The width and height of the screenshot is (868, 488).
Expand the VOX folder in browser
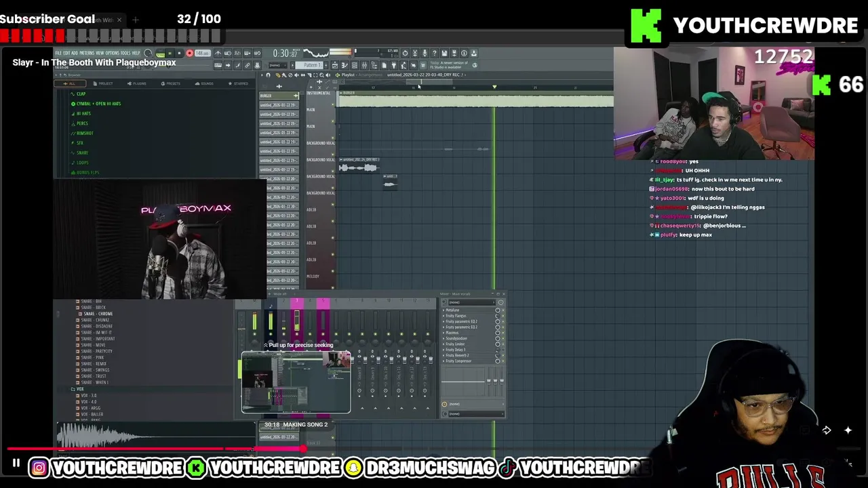click(80, 389)
